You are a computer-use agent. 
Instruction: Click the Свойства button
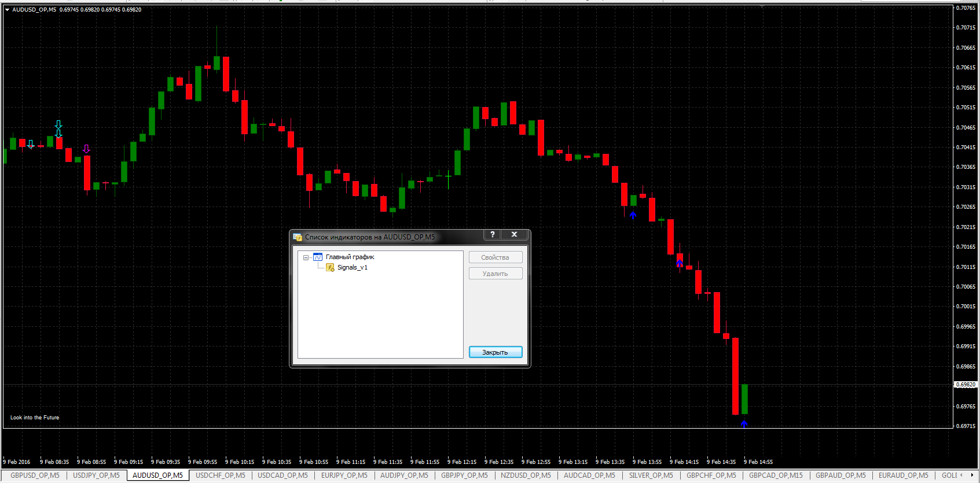click(495, 257)
